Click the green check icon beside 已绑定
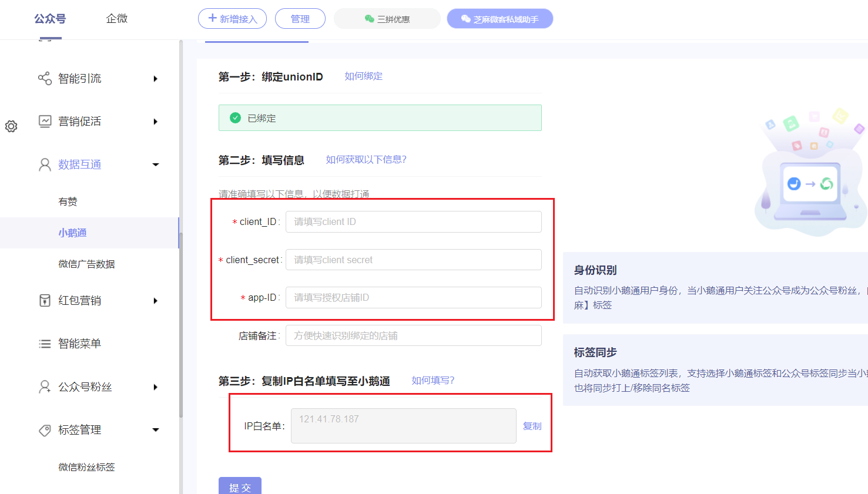This screenshot has width=868, height=494. (235, 118)
